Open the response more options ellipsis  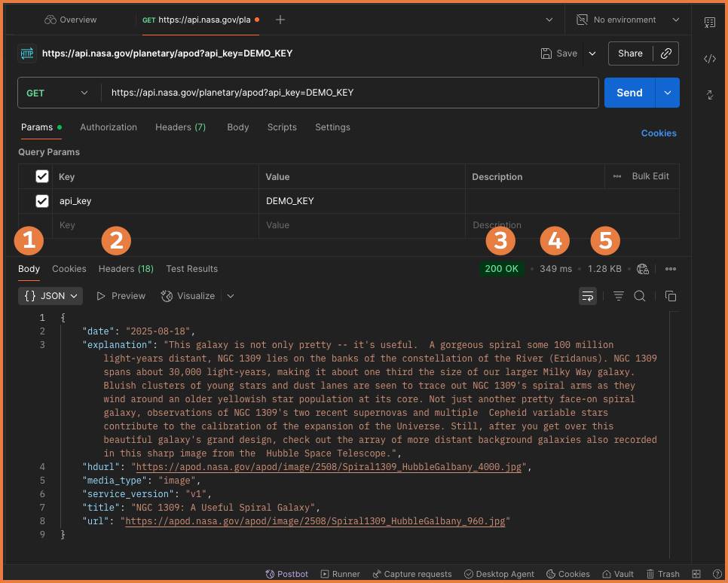tap(671, 269)
